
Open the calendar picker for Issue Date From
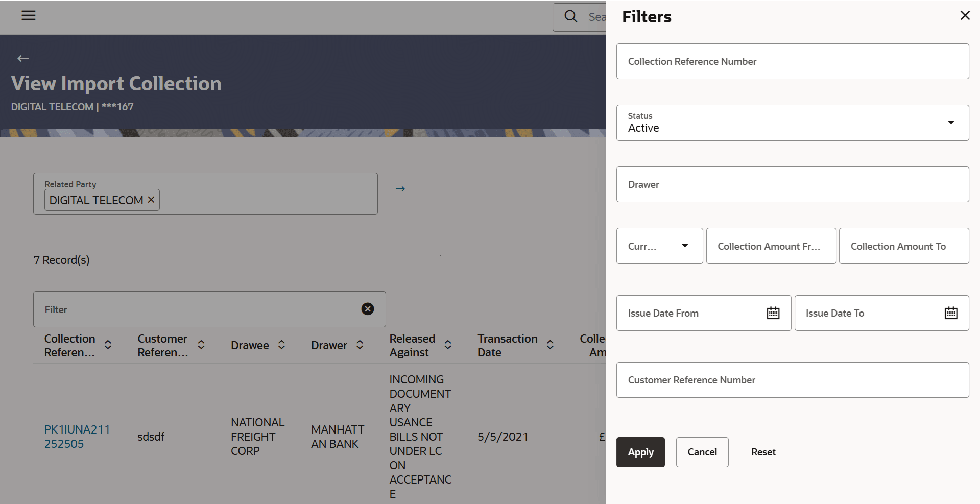coord(773,313)
